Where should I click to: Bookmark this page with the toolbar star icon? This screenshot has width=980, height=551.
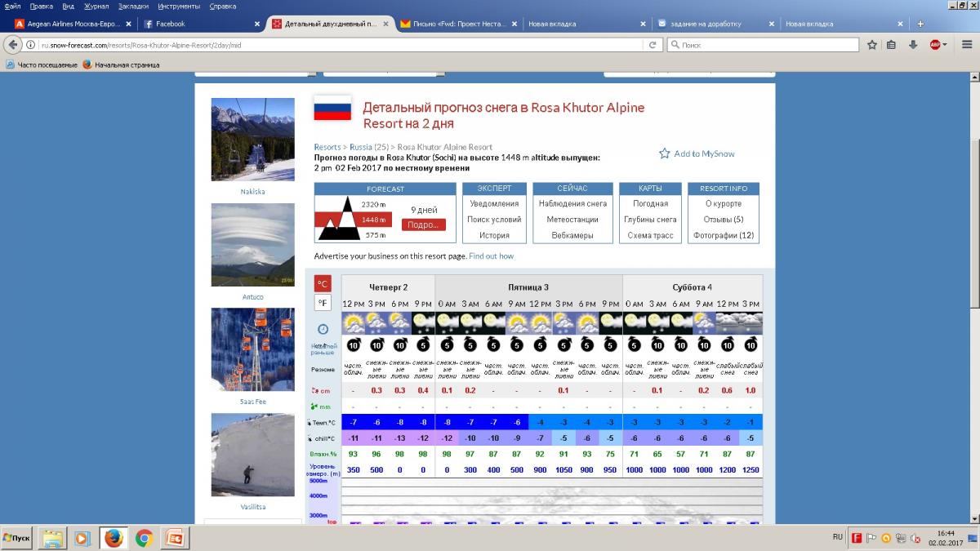872,45
